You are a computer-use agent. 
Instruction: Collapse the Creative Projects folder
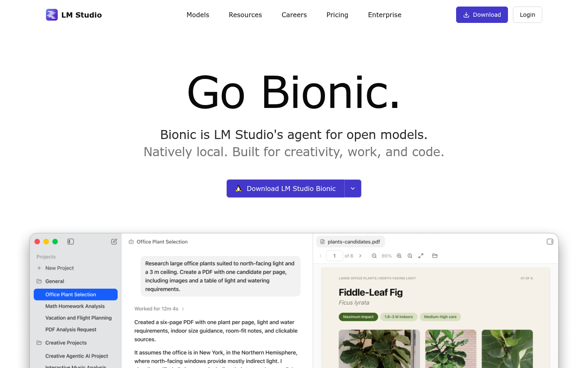pyautogui.click(x=62, y=343)
